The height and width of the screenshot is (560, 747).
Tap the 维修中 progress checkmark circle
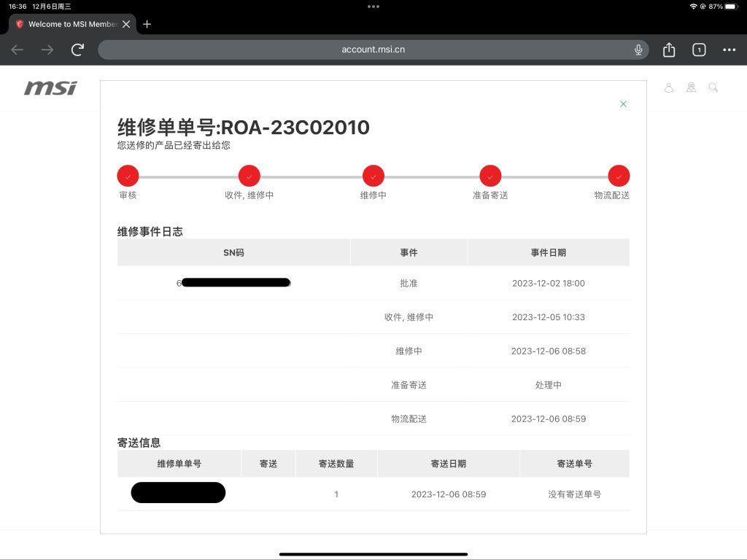pyautogui.click(x=373, y=176)
